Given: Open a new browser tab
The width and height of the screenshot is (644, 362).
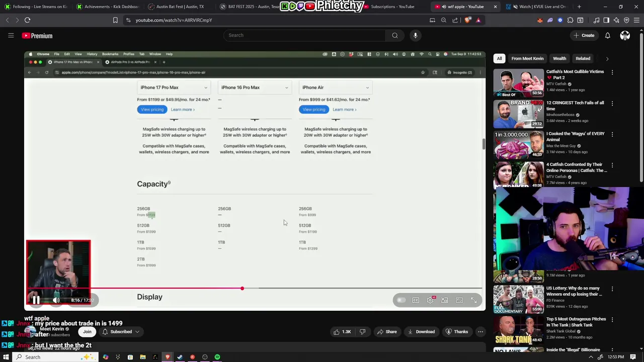Looking at the screenshot, I should point(579,7).
